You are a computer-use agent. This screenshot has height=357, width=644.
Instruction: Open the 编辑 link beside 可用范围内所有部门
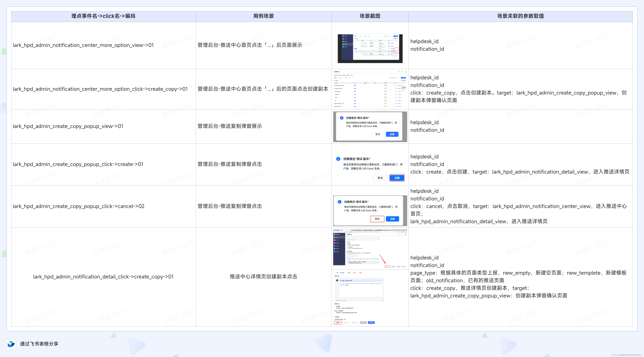click(345, 319)
